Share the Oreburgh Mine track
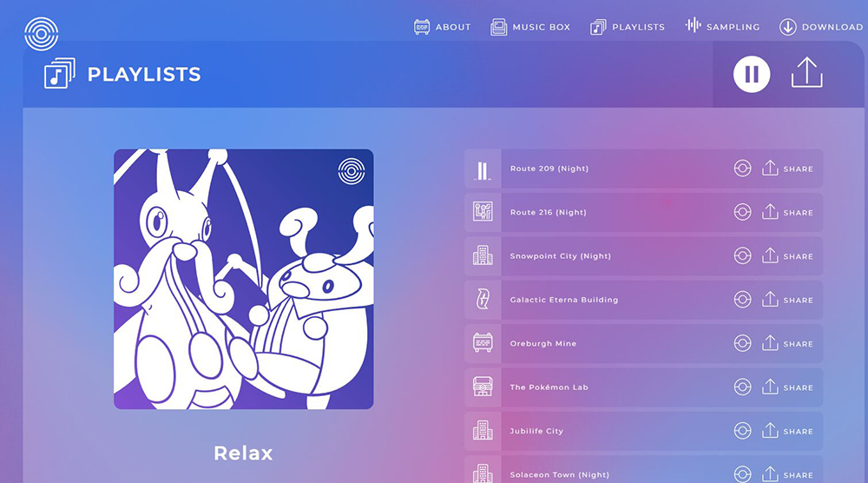The height and width of the screenshot is (483, 868). [787, 343]
